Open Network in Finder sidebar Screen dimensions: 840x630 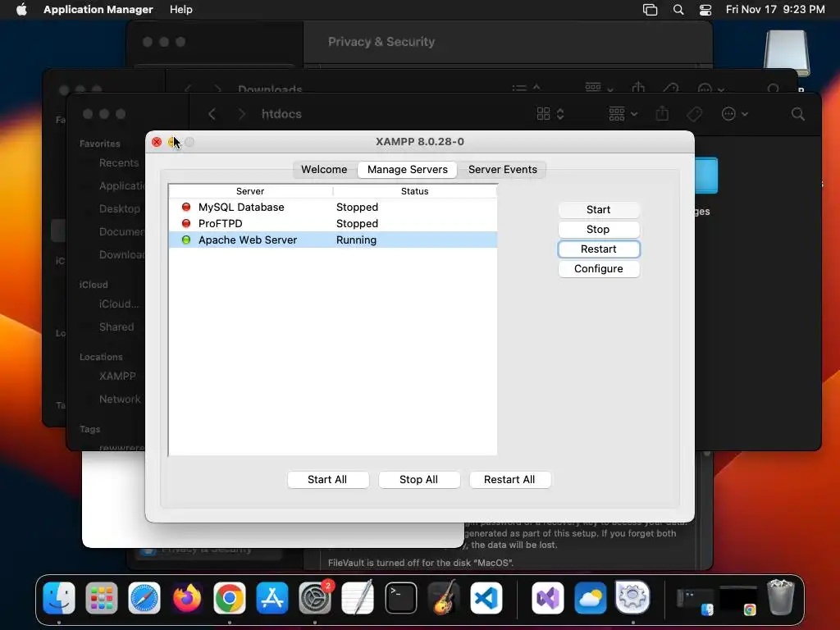pos(120,399)
